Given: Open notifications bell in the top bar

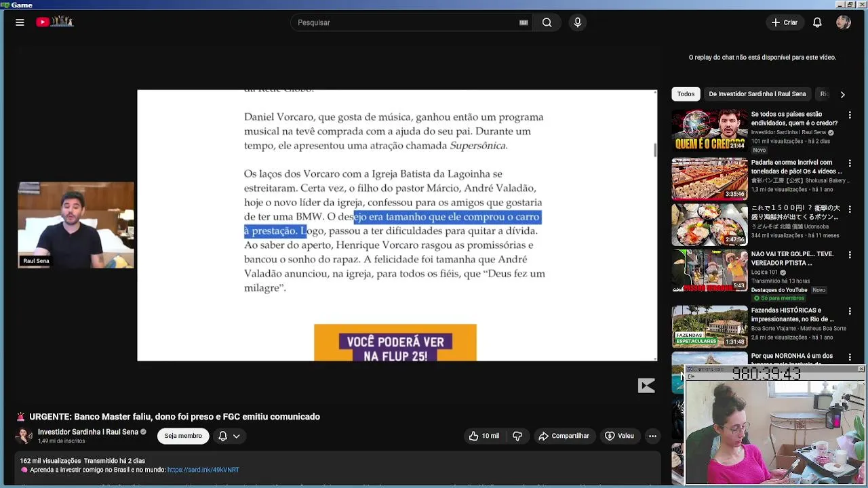Looking at the screenshot, I should point(817,22).
